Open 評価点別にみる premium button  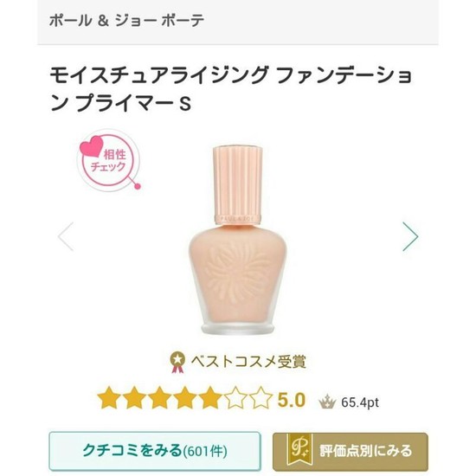point(351,452)
